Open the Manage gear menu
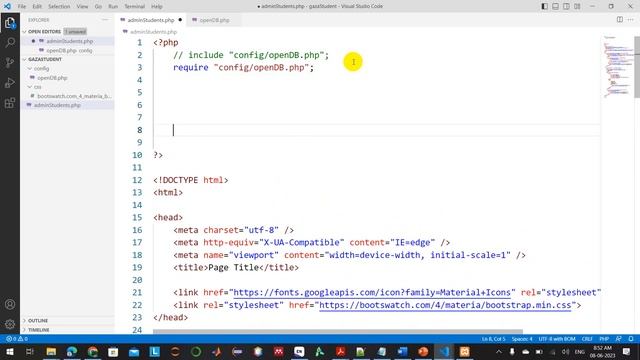Screen dimensions: 640x360 pyautogui.click(x=10, y=324)
